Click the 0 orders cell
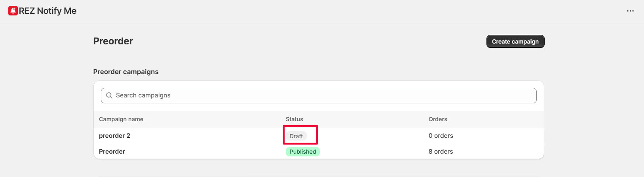Viewport: 644px width, 177px height. pos(441,136)
